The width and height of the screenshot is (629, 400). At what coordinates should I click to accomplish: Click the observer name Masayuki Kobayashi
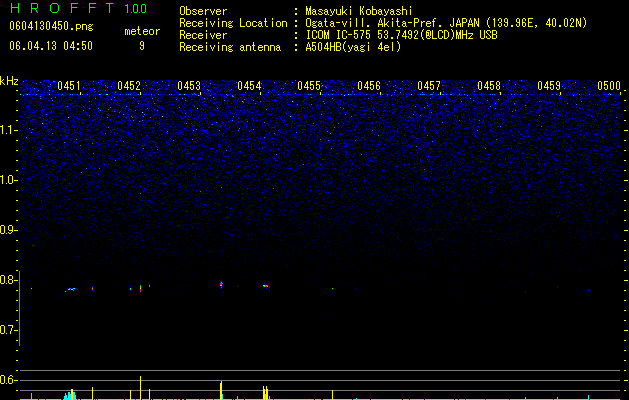point(359,11)
